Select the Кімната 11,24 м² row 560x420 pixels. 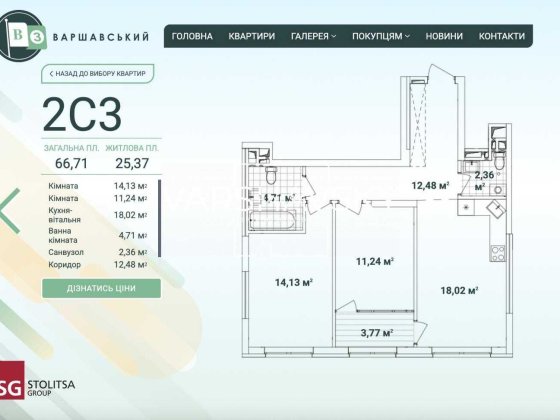98,198
